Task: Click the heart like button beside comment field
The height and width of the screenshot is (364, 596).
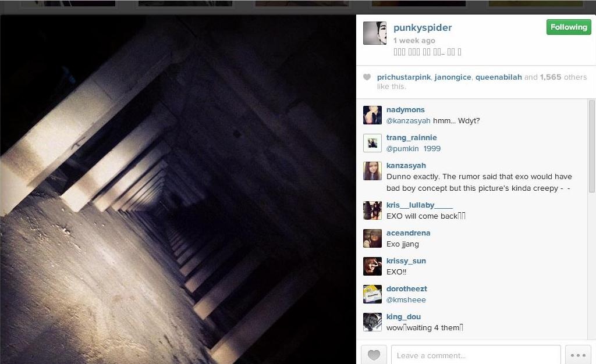Action: click(x=374, y=355)
